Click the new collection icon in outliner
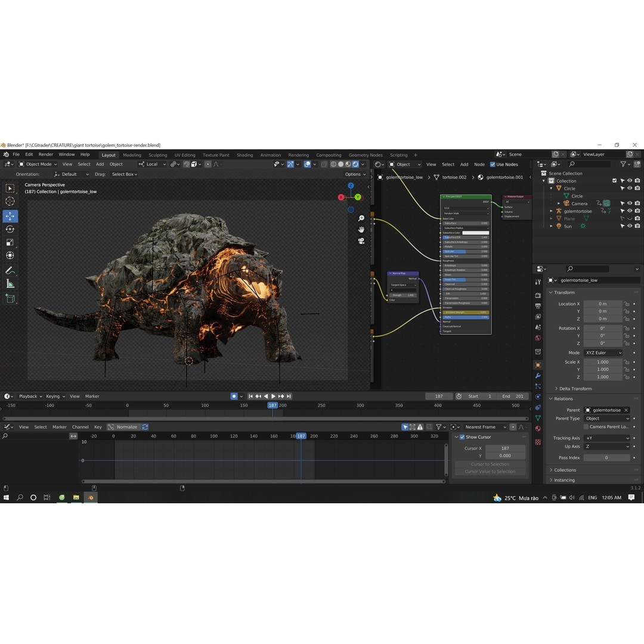The height and width of the screenshot is (644, 644). pos(637,165)
